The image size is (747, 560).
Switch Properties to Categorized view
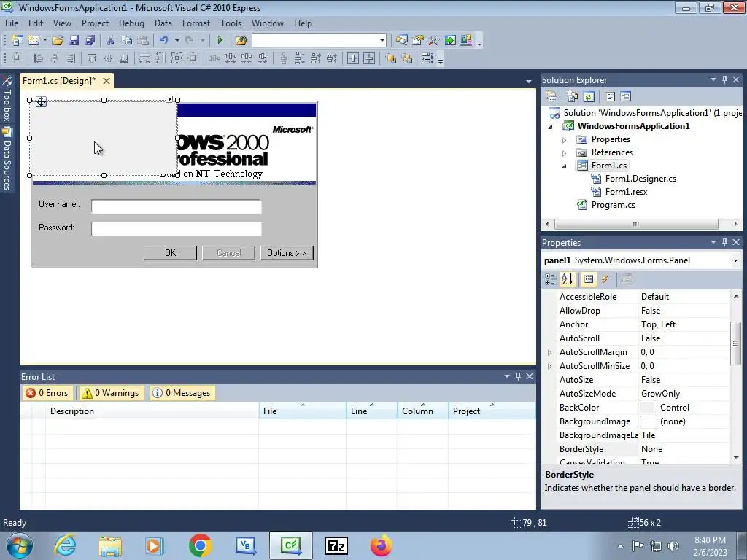[550, 279]
